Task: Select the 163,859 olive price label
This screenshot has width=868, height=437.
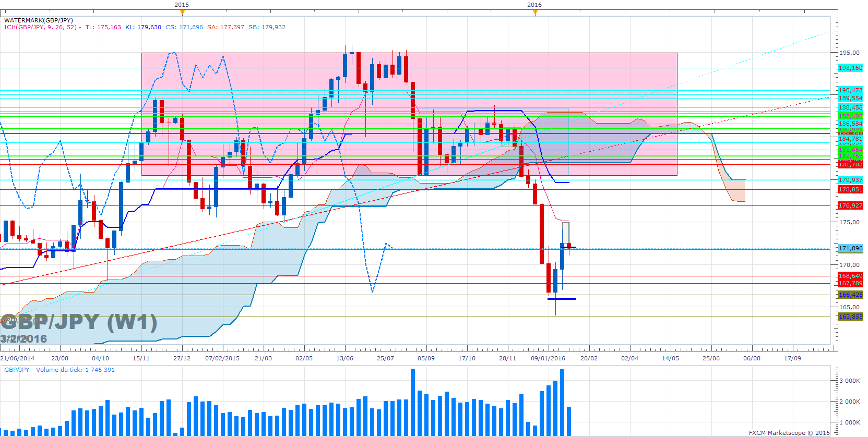Action: pos(851,317)
